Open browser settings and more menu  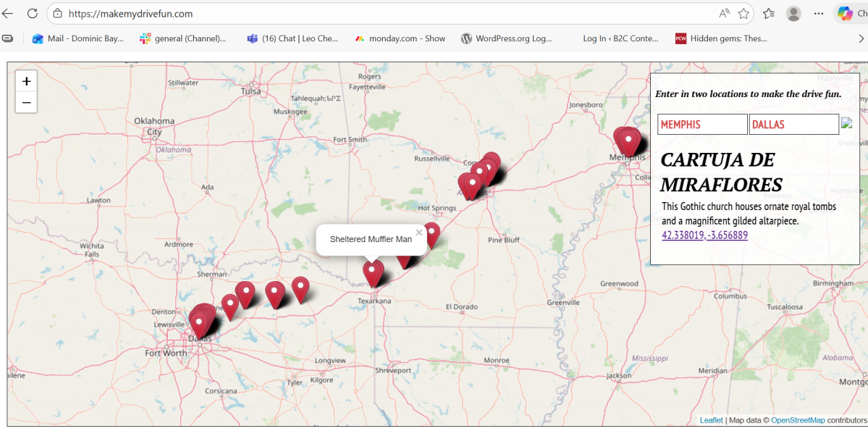[x=819, y=14]
